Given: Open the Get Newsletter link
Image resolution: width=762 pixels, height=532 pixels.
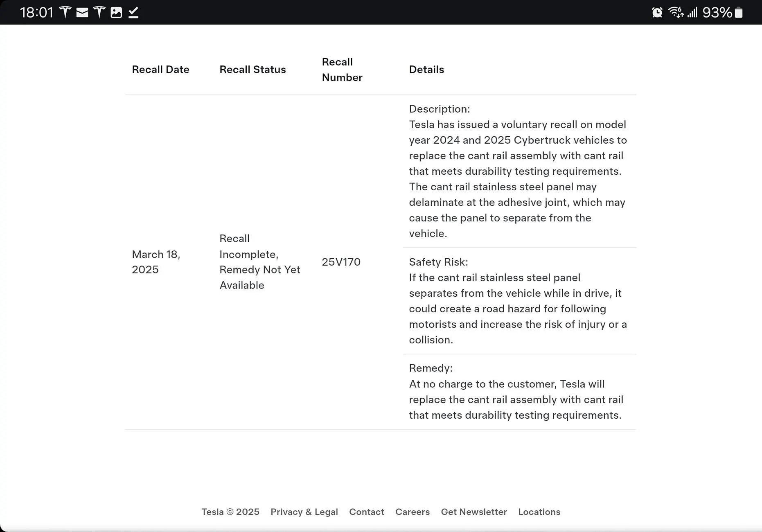Looking at the screenshot, I should 474,512.
